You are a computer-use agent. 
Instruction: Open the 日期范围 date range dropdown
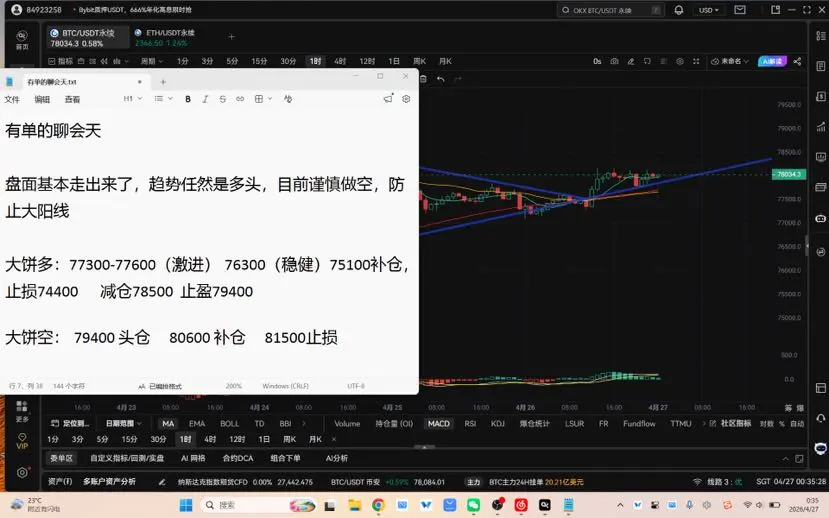124,423
